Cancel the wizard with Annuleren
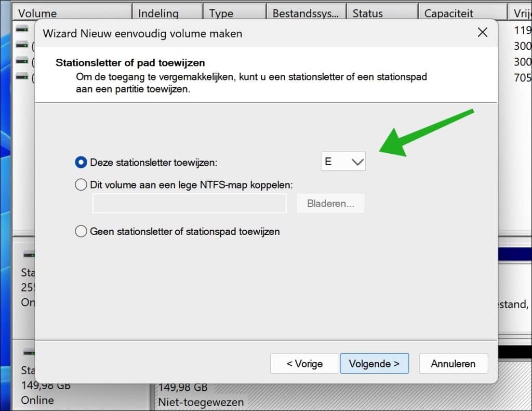The height and width of the screenshot is (411, 532). point(453,364)
